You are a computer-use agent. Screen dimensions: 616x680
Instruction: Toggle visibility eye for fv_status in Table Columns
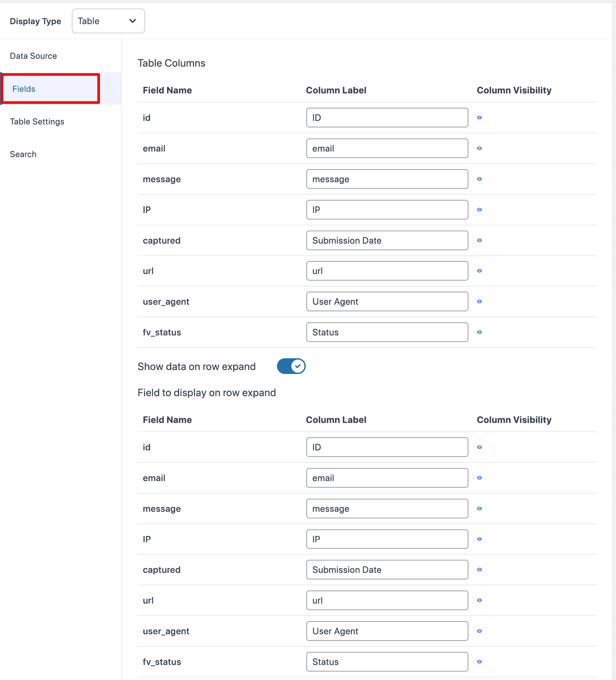click(479, 332)
